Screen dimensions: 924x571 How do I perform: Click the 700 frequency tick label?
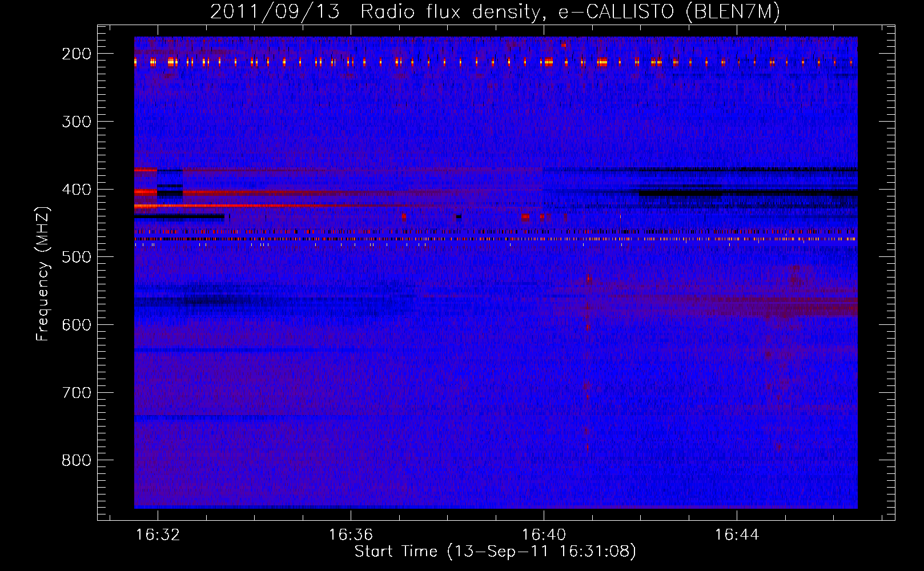76,393
